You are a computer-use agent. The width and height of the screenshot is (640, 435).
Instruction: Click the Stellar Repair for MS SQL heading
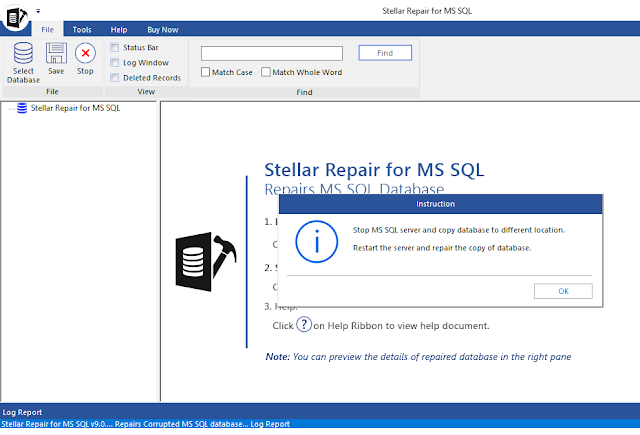374,170
